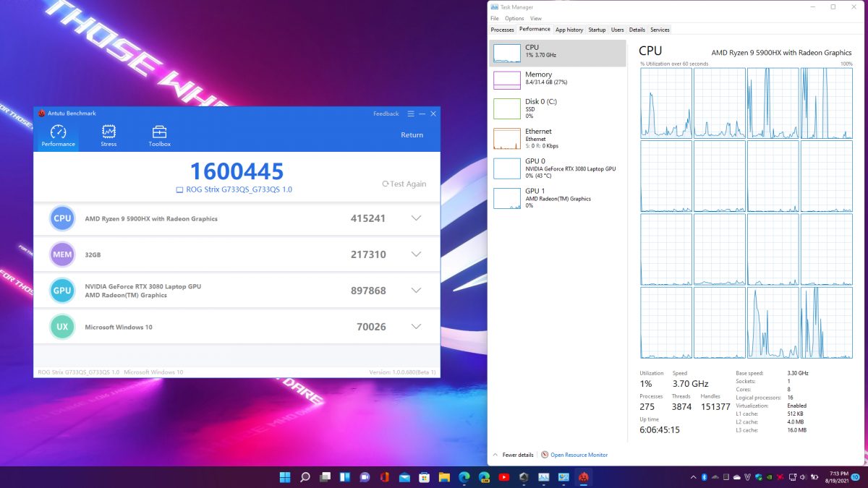The image size is (868, 488).
Task: Open Microsoft Edge from taskbar
Action: pos(464,477)
